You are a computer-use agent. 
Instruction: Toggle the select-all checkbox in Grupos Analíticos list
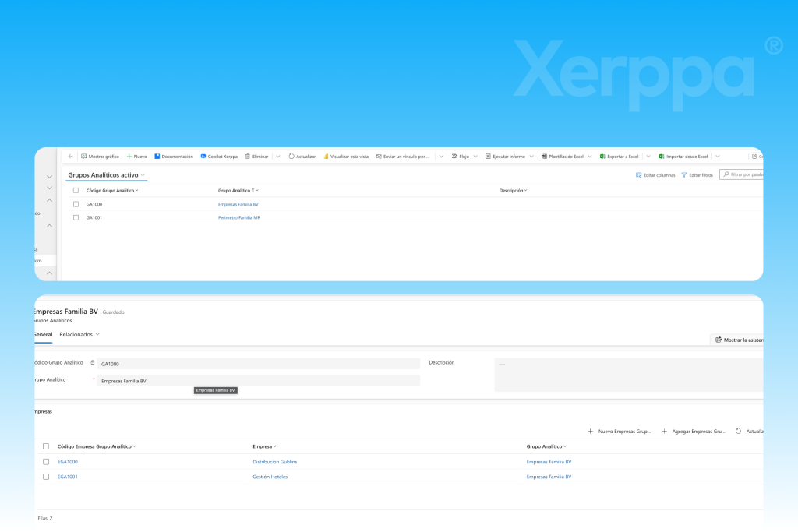[76, 191]
